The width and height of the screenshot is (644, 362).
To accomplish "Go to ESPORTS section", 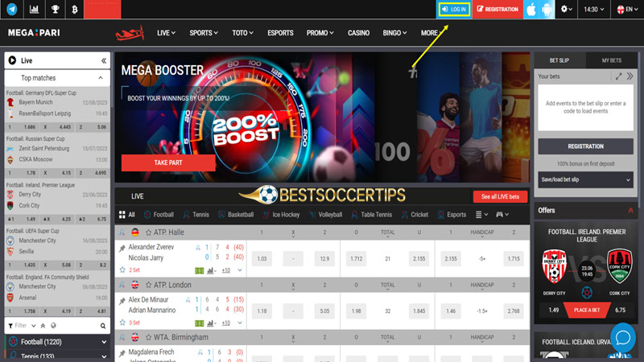I will (280, 33).
